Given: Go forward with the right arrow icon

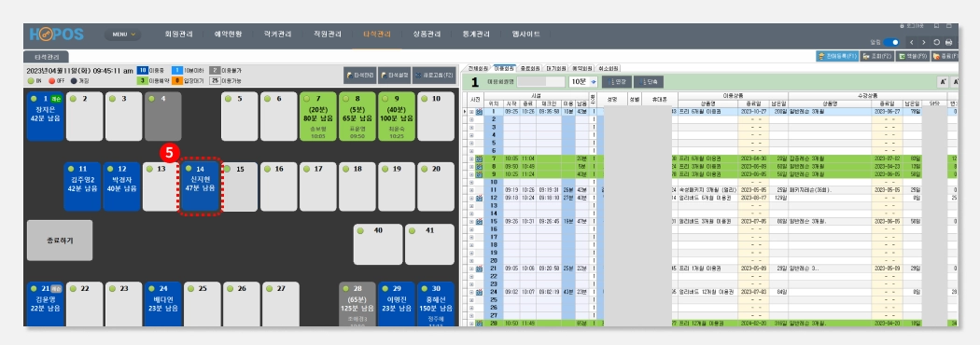Looking at the screenshot, I should (924, 42).
